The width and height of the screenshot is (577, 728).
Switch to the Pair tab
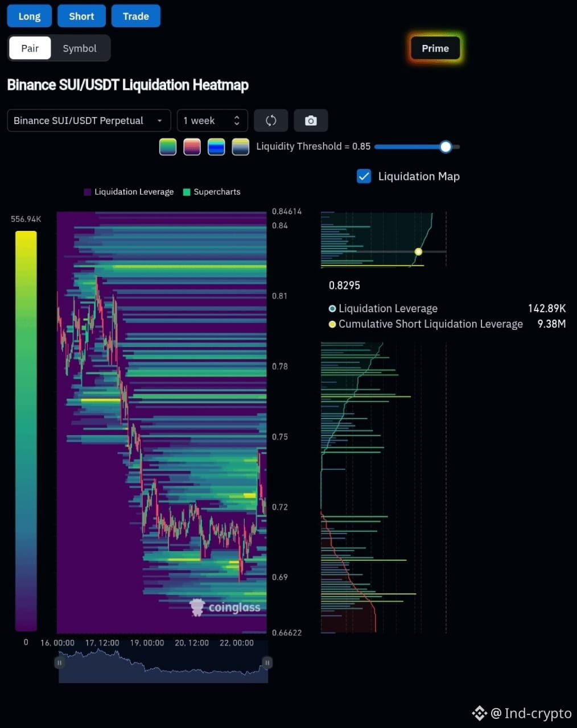pos(30,48)
